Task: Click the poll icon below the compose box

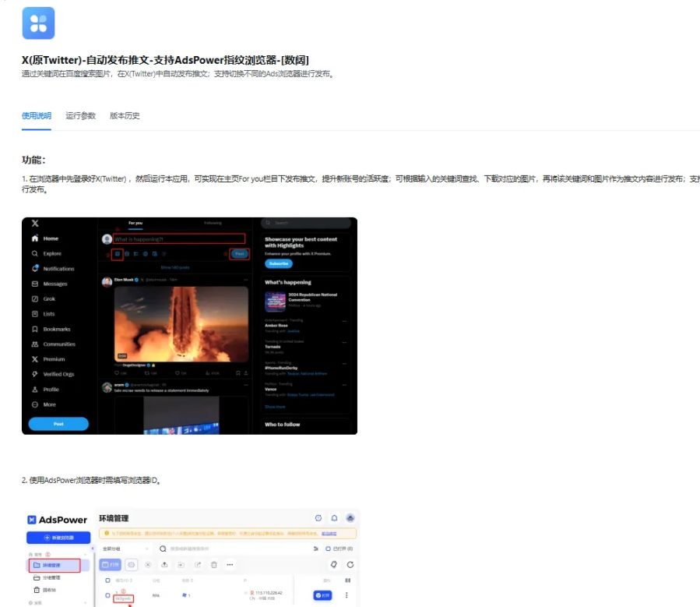Action: [138, 253]
